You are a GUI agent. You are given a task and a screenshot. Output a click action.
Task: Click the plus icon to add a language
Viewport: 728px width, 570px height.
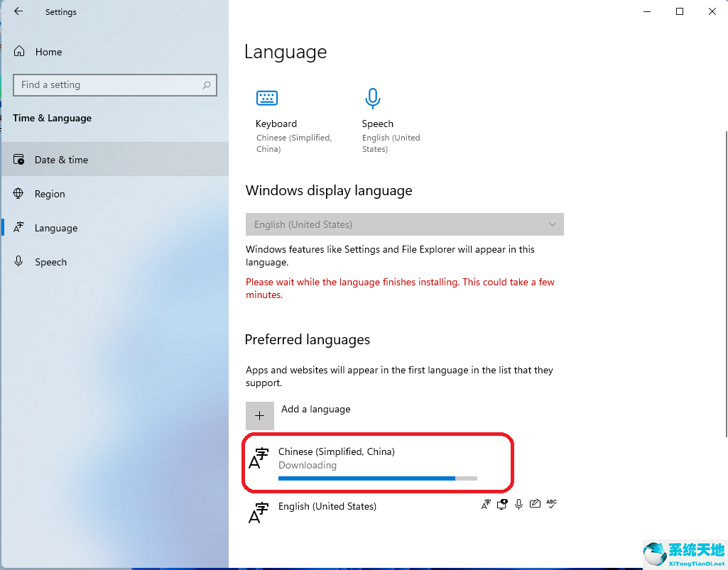pos(259,415)
